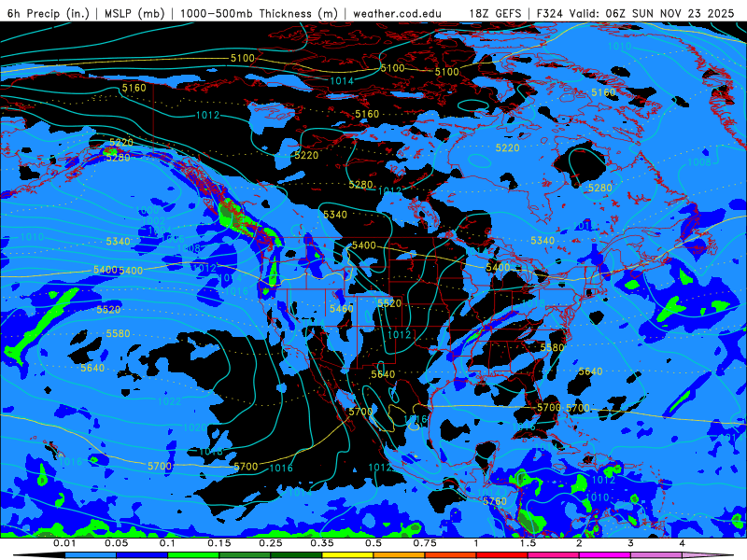Click the "6h Precip (in.)" header label

(x=49, y=13)
